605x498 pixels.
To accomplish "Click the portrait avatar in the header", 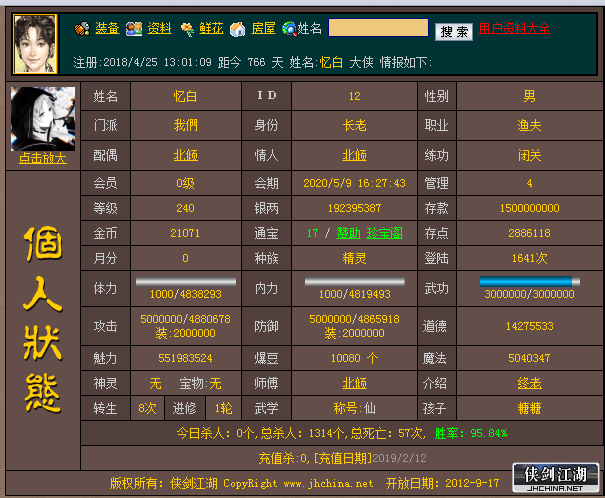I will [35, 44].
